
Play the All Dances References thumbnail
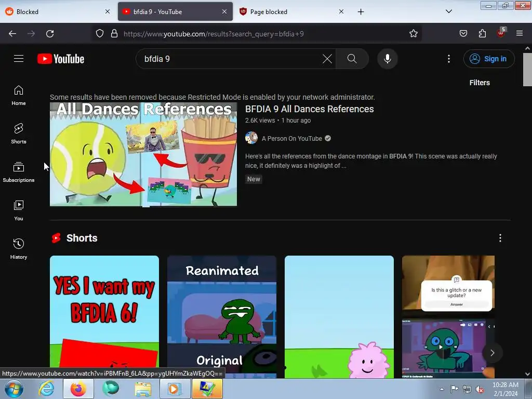(143, 154)
